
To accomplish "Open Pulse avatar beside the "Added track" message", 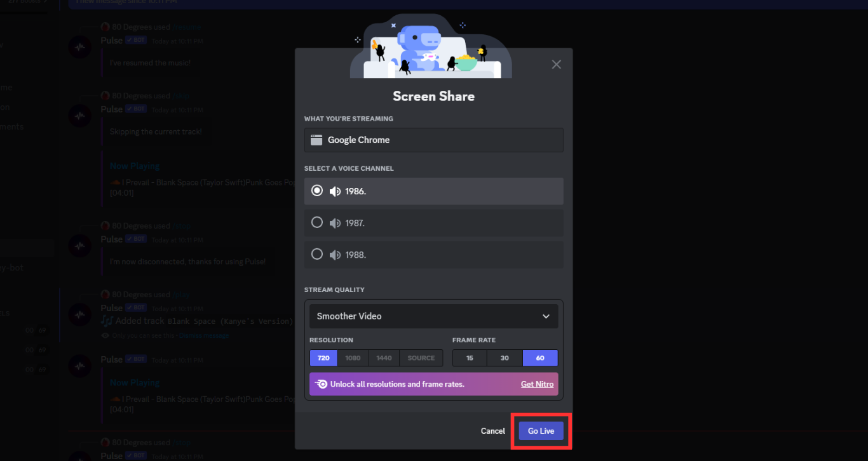I will (x=79, y=314).
